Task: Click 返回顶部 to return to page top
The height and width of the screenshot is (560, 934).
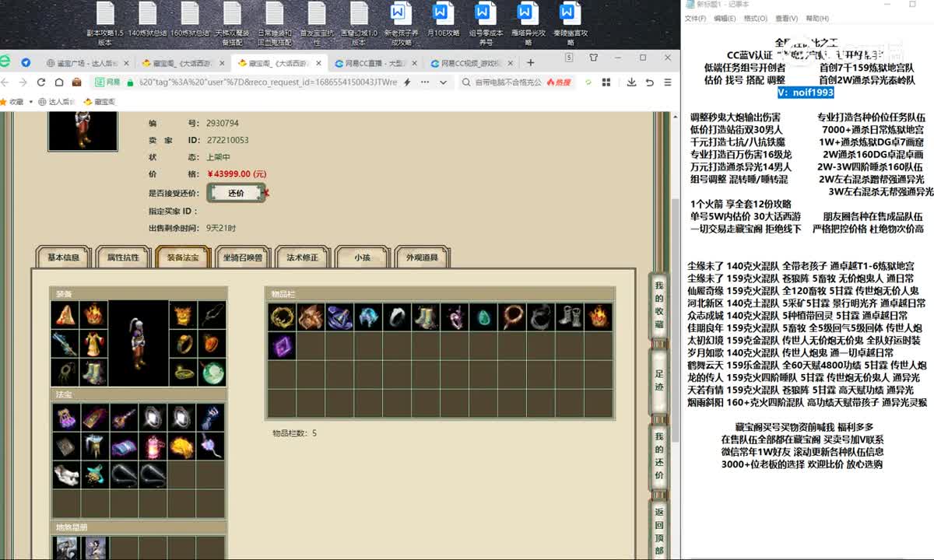Action: point(658,520)
